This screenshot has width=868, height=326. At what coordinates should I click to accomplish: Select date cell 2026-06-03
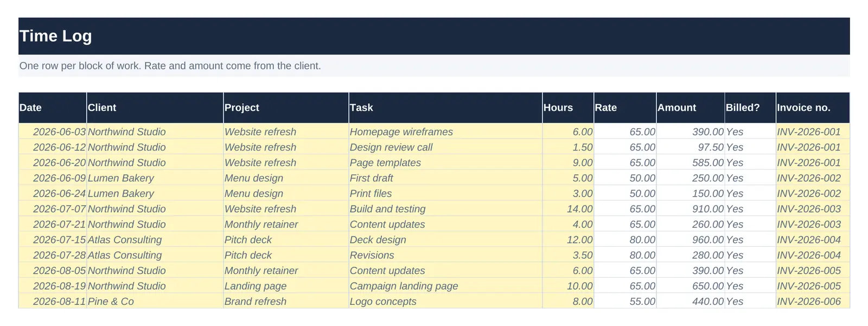click(53, 131)
